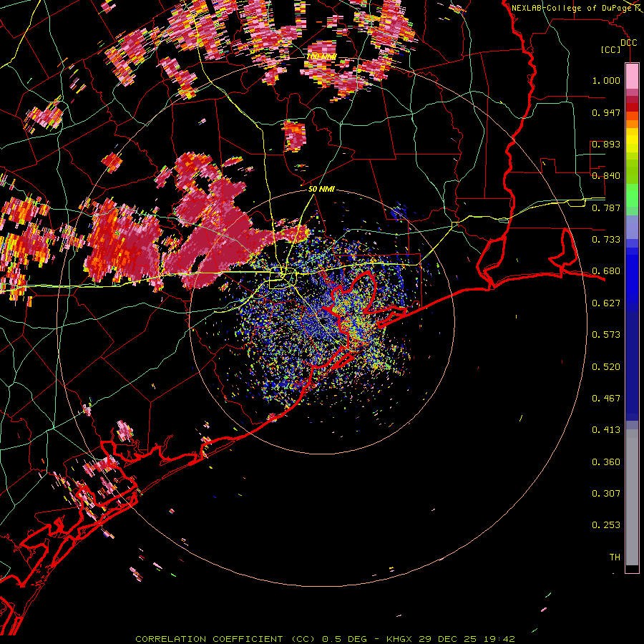Image resolution: width=644 pixels, height=644 pixels.
Task: Click the 0.627 color scale label
Action: coord(606,303)
